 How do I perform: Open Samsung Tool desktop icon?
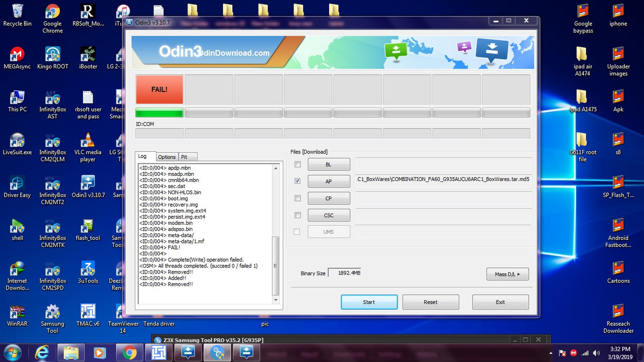point(52,319)
